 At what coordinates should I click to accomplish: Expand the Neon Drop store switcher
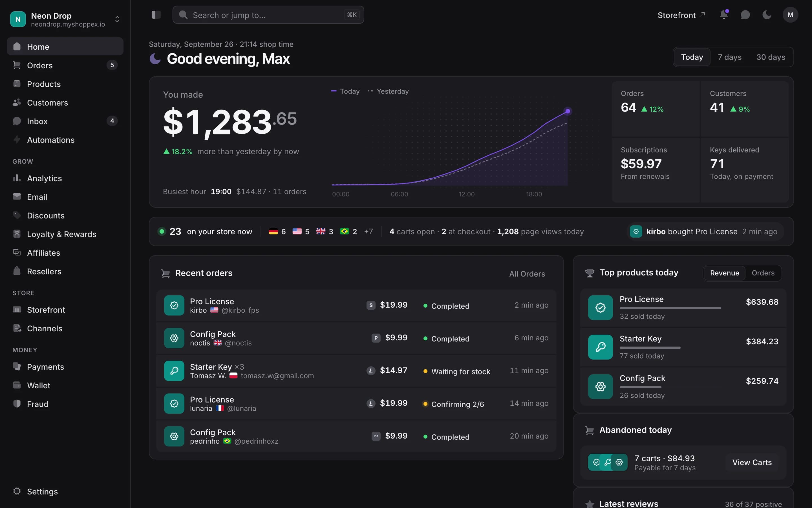click(x=117, y=19)
